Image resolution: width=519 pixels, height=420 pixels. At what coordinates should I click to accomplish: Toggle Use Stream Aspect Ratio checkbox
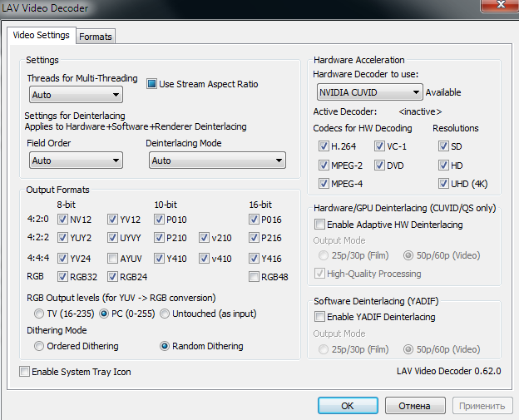pyautogui.click(x=152, y=84)
